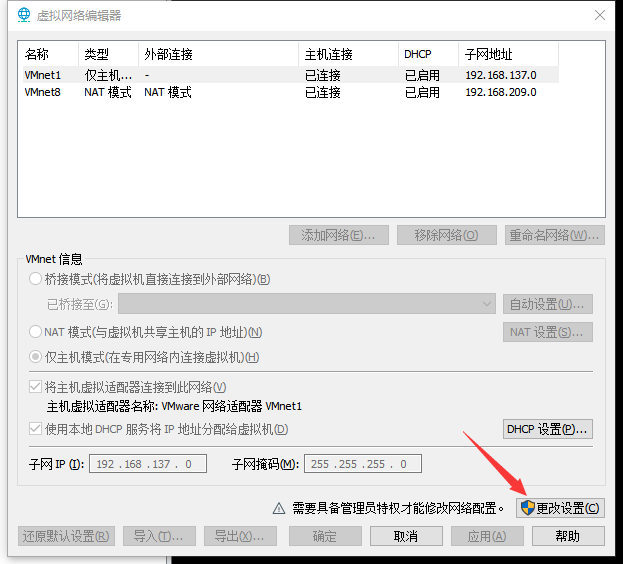Screen dimensions: 623x564
Task: Click the 应用(A) button
Action: (x=487, y=536)
